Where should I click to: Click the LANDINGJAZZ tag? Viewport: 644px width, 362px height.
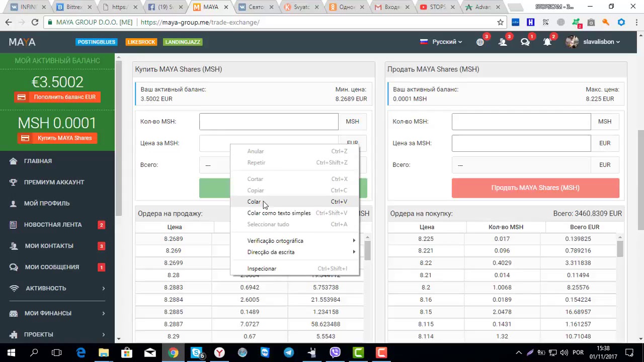(x=183, y=42)
